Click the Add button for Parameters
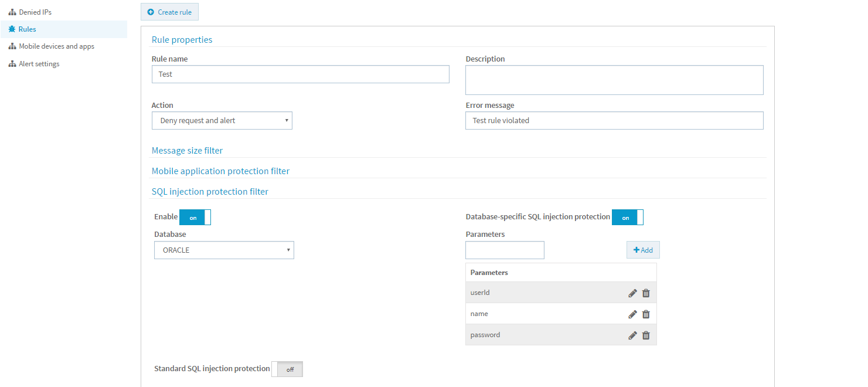Image resolution: width=868 pixels, height=387 pixels. point(643,250)
